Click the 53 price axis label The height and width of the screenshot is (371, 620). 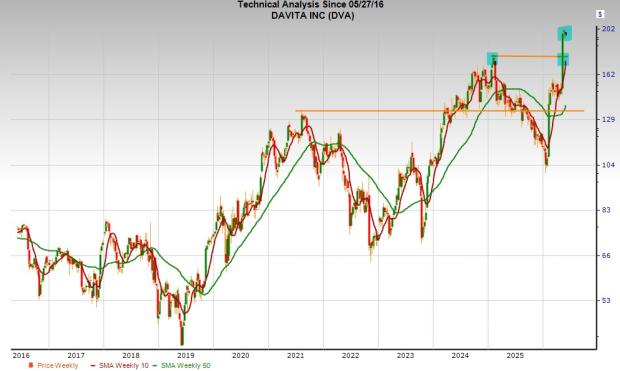tap(606, 301)
